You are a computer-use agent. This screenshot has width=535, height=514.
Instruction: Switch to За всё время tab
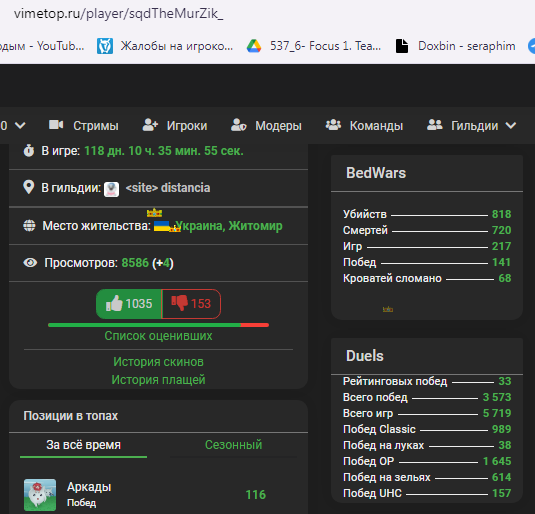tap(84, 445)
